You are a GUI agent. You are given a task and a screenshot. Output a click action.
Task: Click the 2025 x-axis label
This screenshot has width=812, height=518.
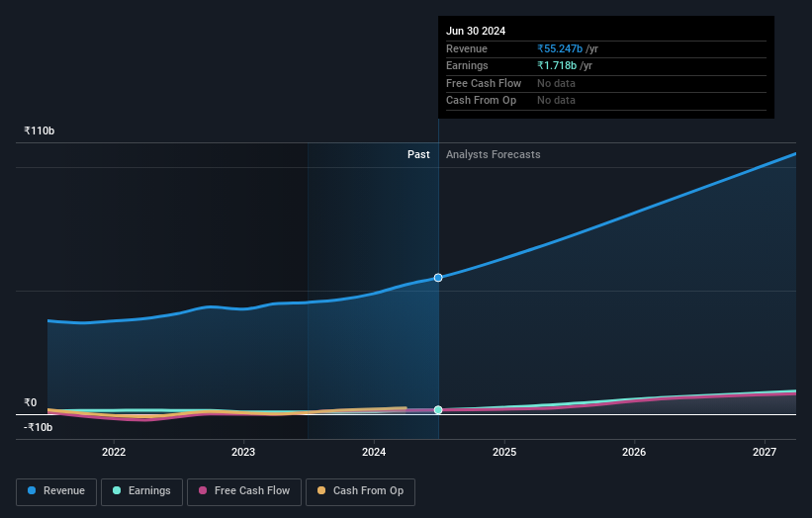pyautogui.click(x=503, y=452)
